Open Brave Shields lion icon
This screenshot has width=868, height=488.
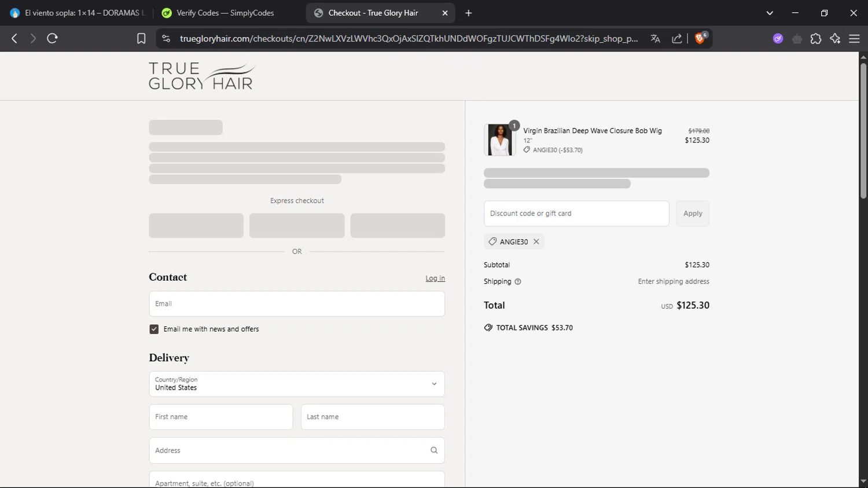click(700, 38)
